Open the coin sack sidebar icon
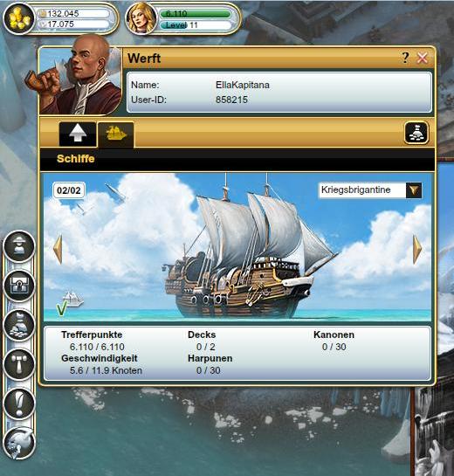Image resolution: width=454 pixels, height=476 pixels. (x=19, y=325)
